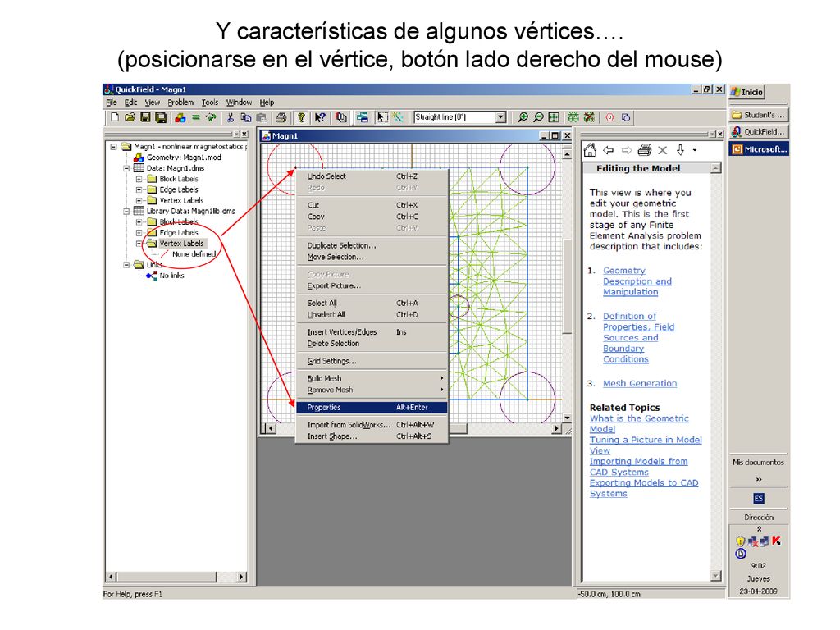840x630 pixels.
Task: Choose Delete Selection in the context menu
Action: pos(372,344)
